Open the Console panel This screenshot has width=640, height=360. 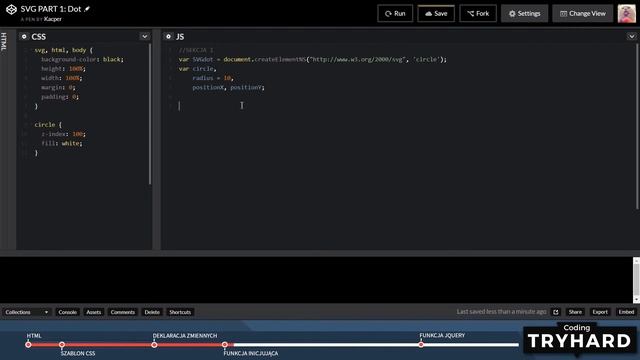(x=67, y=312)
